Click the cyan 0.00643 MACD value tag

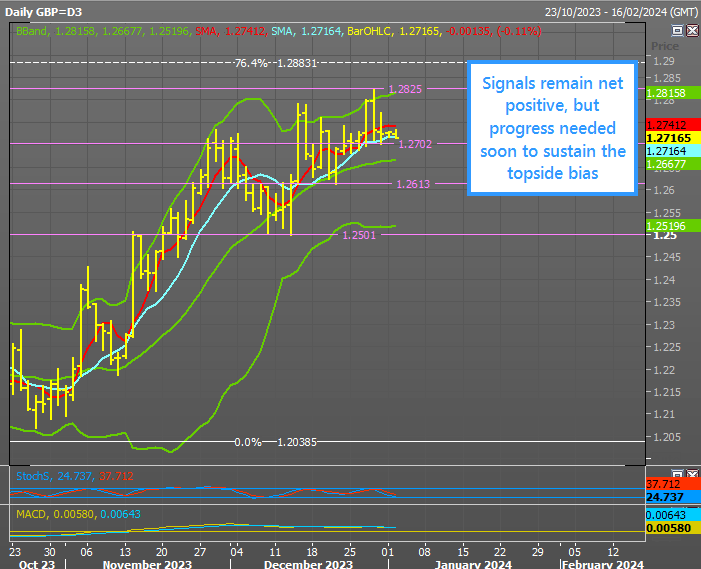(673, 515)
